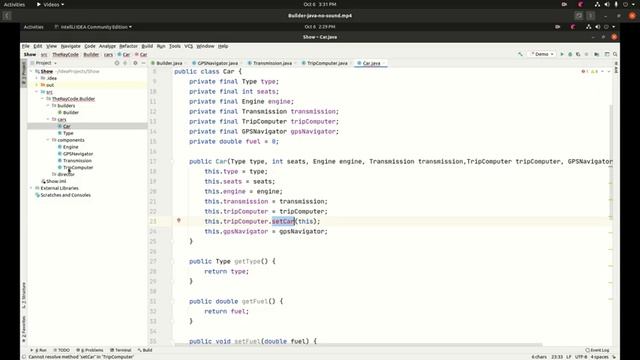The image size is (640, 360).
Task: Click locate/select opened file icon in Project panel
Action: pos(117,63)
